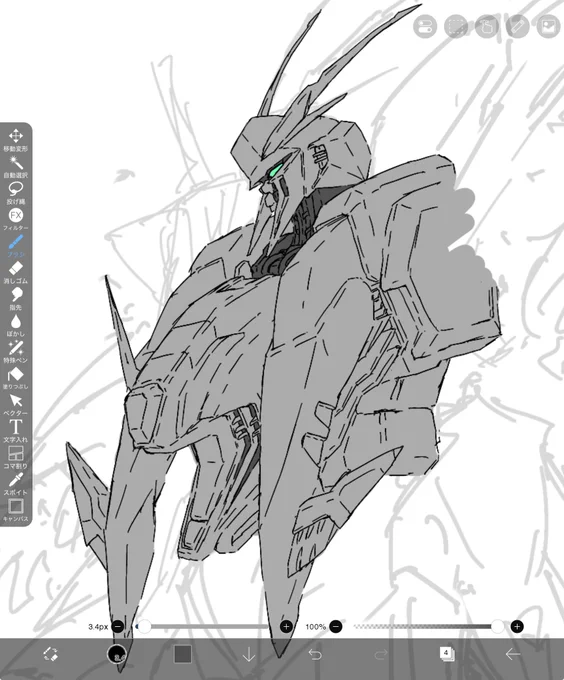Select the Lasso tool (投げ縄)
Screen dimensions: 564x680
(16, 193)
